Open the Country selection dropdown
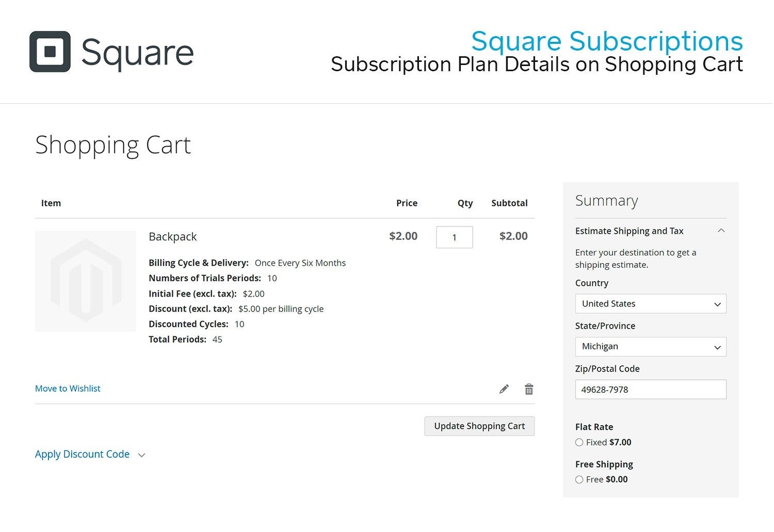This screenshot has height=532, width=774. (650, 304)
